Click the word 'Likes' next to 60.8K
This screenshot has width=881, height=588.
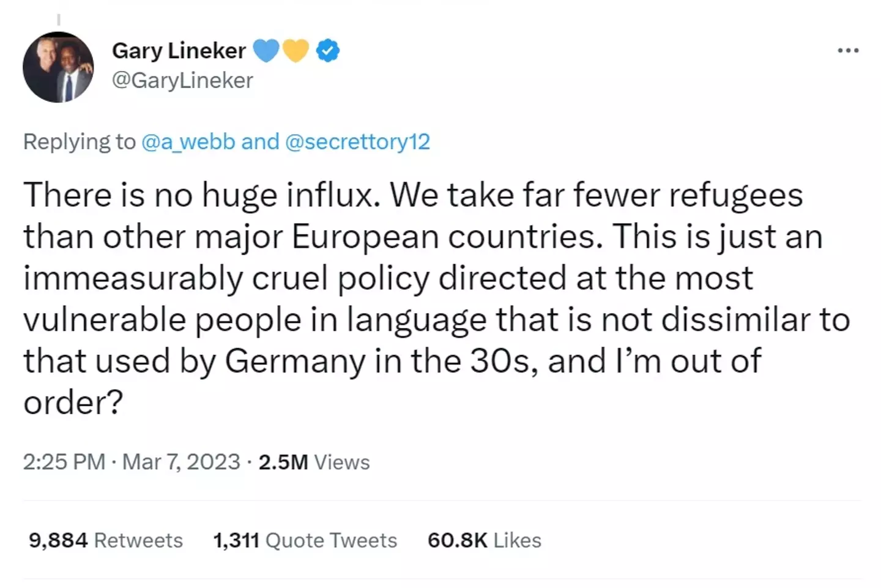pos(518,540)
